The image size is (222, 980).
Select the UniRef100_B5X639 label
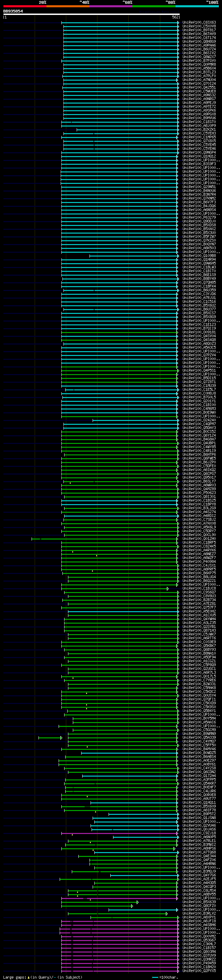(x=199, y=902)
